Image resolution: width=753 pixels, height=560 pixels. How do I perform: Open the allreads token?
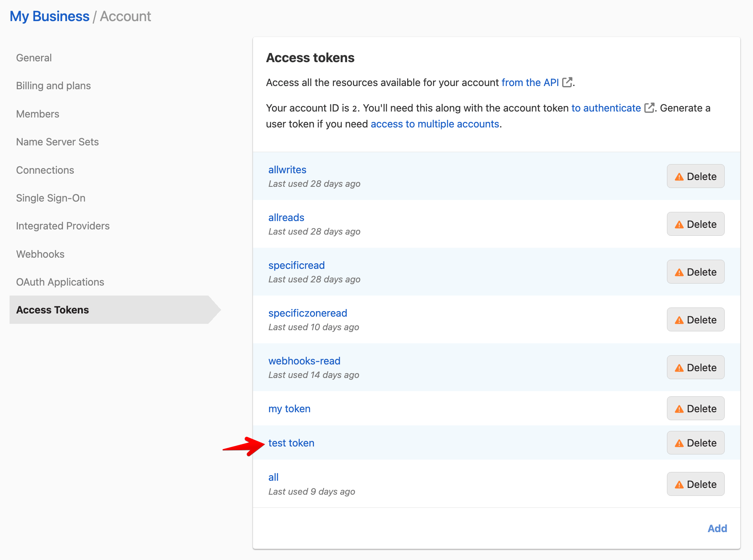click(x=286, y=217)
